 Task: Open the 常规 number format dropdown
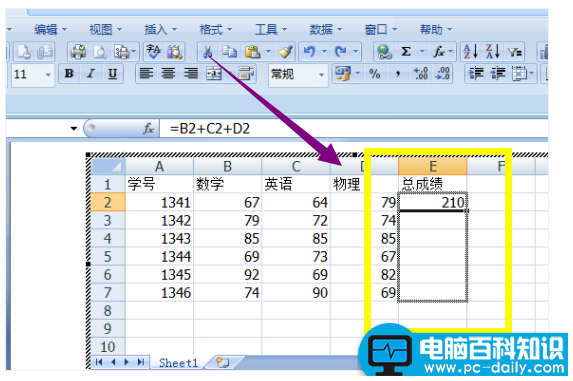322,75
